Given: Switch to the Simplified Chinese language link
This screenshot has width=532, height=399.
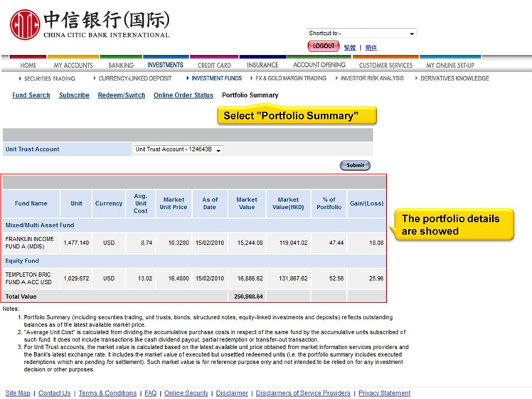Looking at the screenshot, I should (371, 48).
